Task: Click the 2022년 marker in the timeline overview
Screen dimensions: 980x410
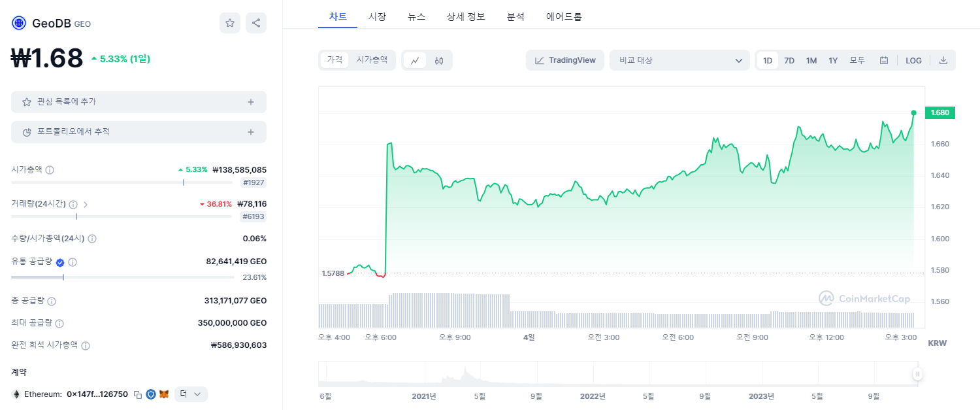Action: (x=593, y=396)
